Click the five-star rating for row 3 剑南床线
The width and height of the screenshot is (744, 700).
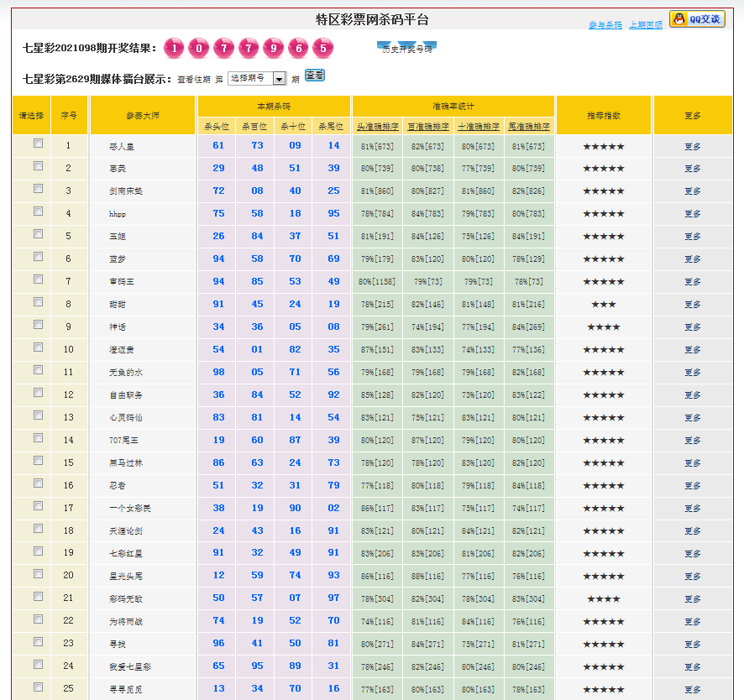[603, 191]
